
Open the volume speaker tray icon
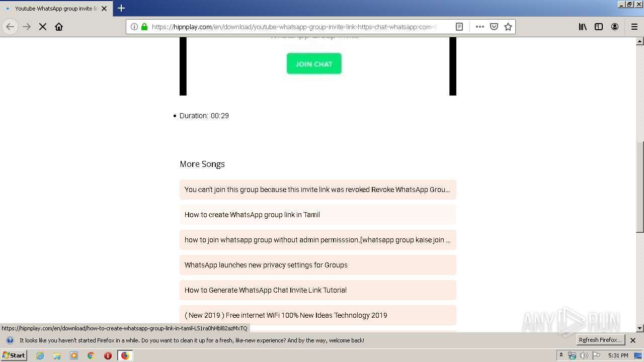[x=584, y=355]
